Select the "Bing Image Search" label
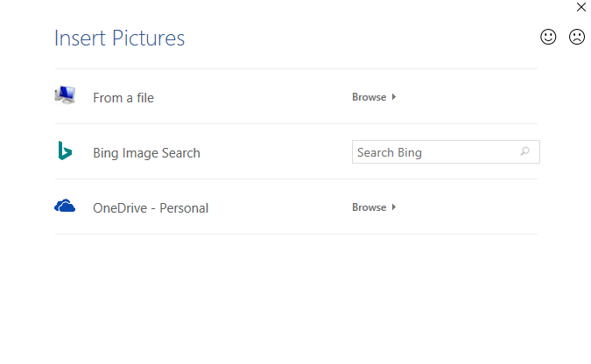This screenshot has height=364, width=591. (x=146, y=153)
